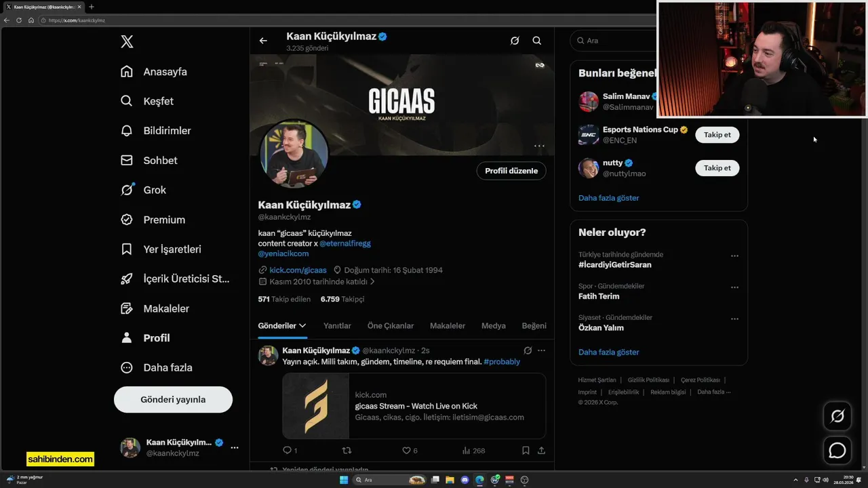Open Özkan Yalım trend options
This screenshot has height=488, width=868.
point(734,319)
